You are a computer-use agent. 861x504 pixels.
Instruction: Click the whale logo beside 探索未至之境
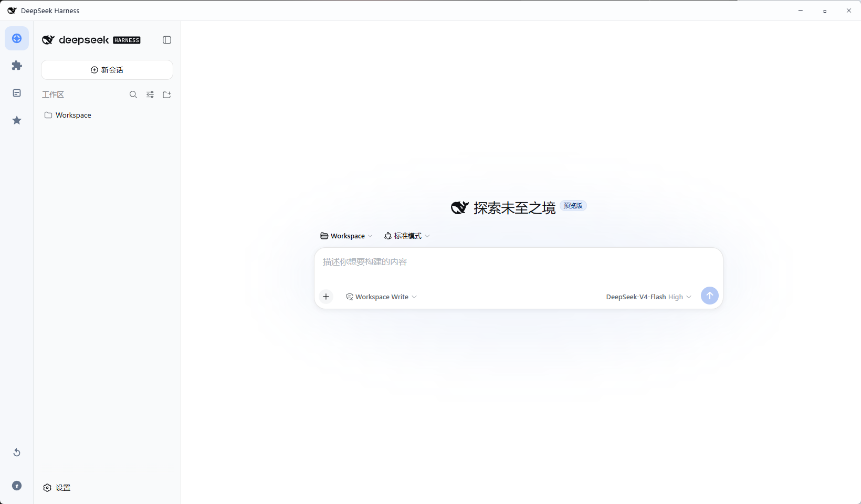pos(459,208)
